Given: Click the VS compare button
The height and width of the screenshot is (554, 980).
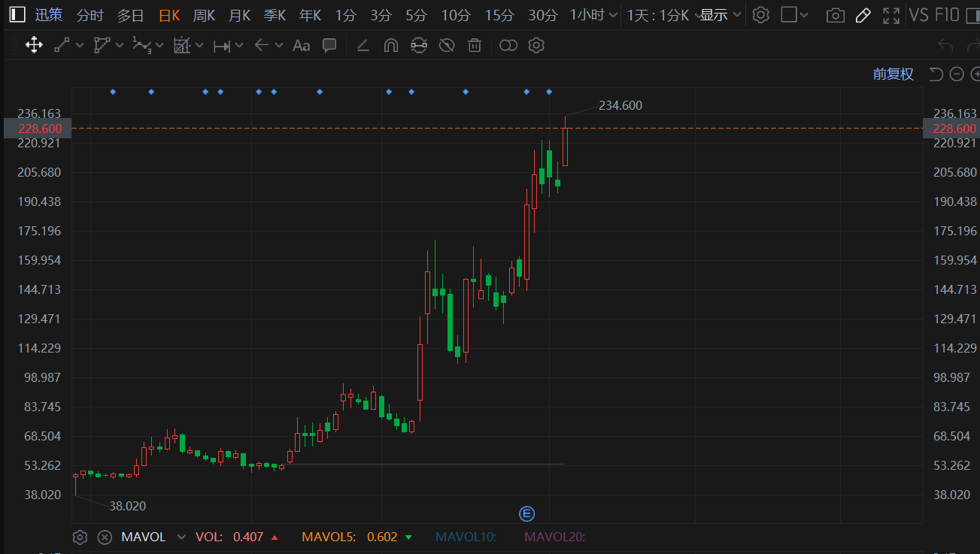Looking at the screenshot, I should point(918,15).
